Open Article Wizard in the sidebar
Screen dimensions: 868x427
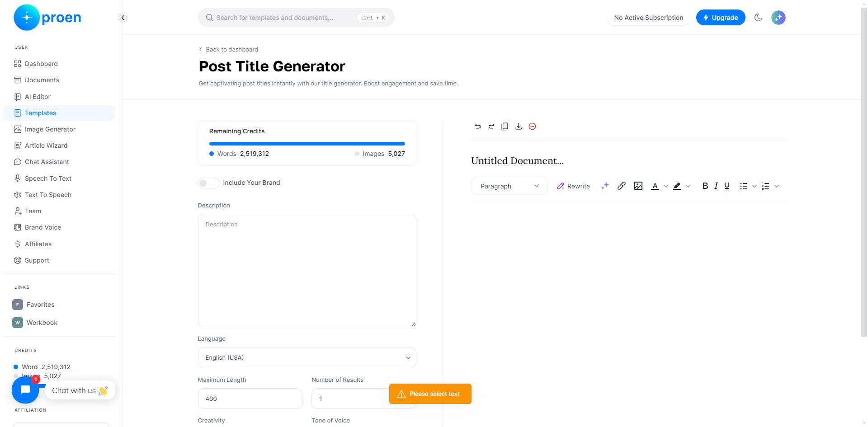59,145
